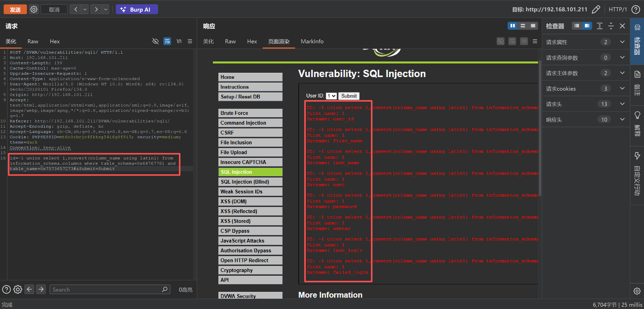Image resolution: width=644 pixels, height=309 pixels.
Task: Toggle line wrap in request pane
Action: click(x=167, y=41)
